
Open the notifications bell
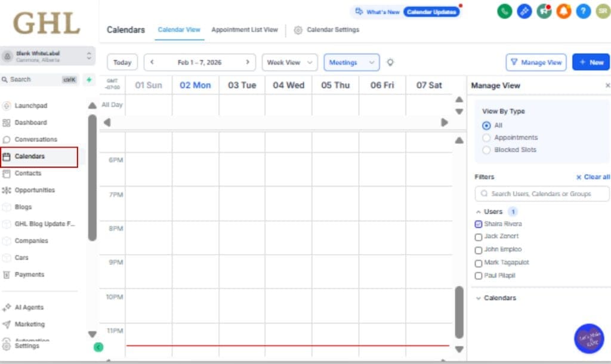point(563,11)
